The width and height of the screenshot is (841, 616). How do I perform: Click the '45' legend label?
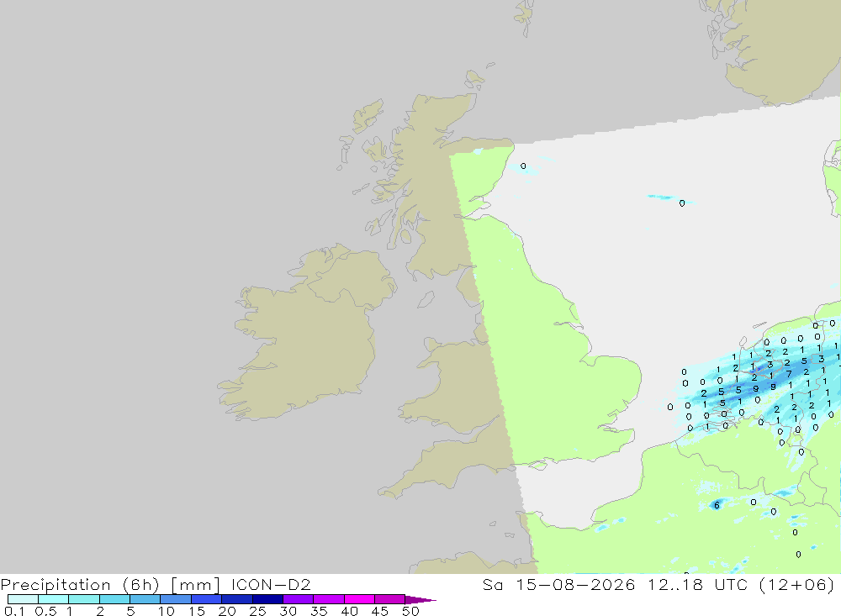coord(380,611)
